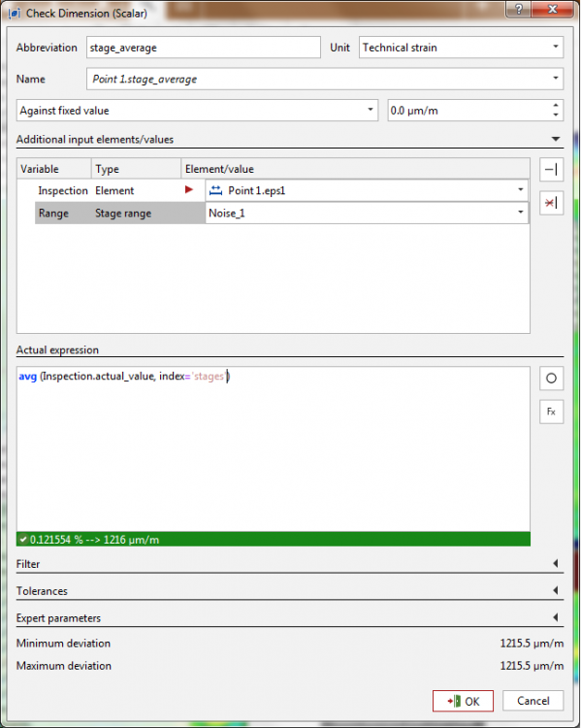The height and width of the screenshot is (728, 581).
Task: Select the Inspection variable row
Action: click(x=63, y=191)
